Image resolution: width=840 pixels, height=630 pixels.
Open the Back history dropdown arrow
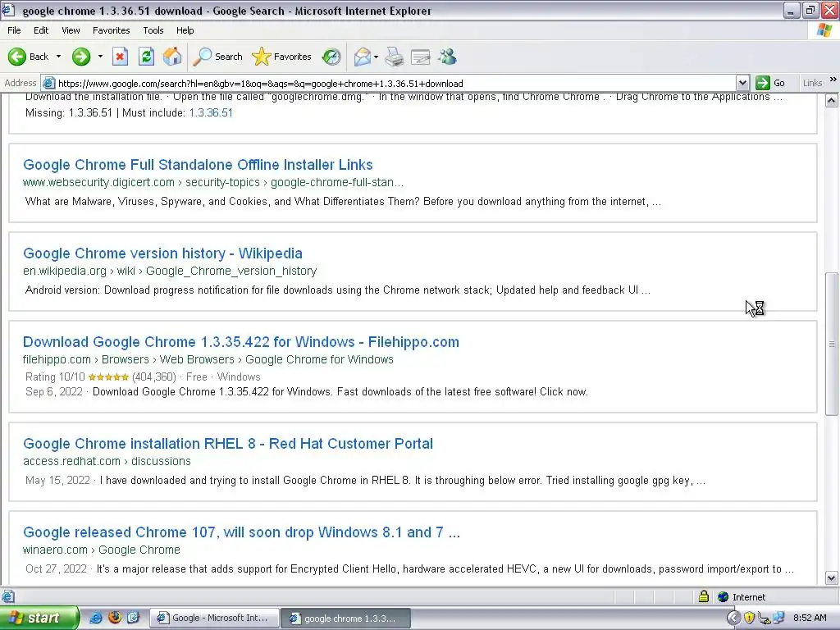tap(58, 57)
